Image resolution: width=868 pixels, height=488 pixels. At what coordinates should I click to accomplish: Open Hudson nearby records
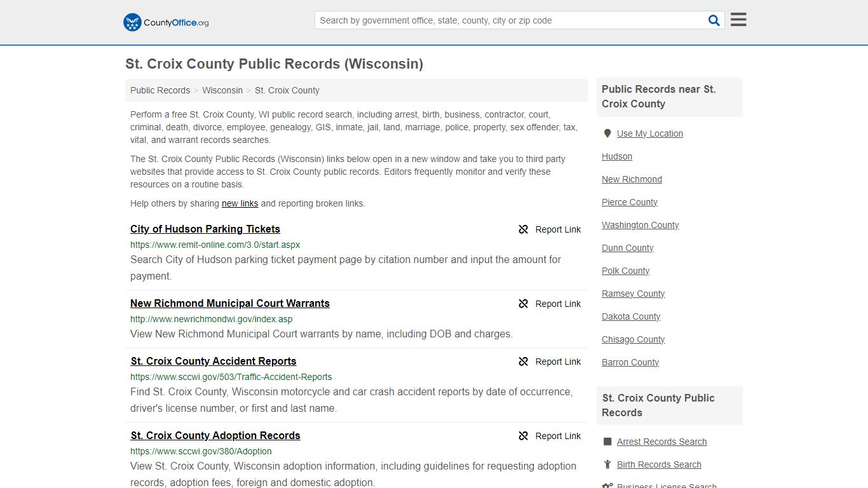point(617,156)
